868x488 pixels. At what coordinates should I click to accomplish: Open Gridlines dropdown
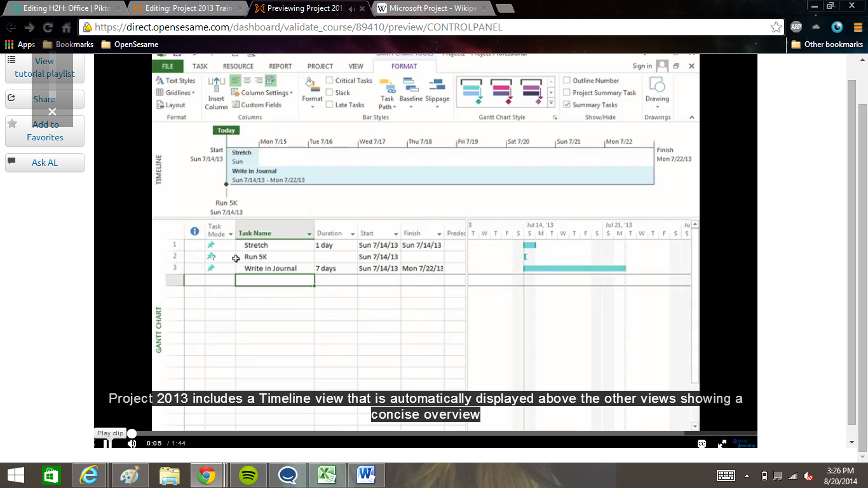[x=175, y=93]
